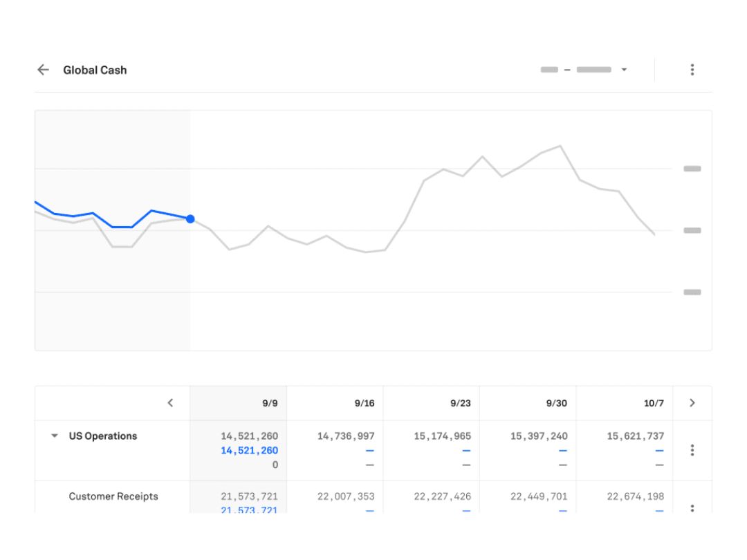Go to previous weeks with left chevron
This screenshot has height=560, width=747.
(171, 403)
